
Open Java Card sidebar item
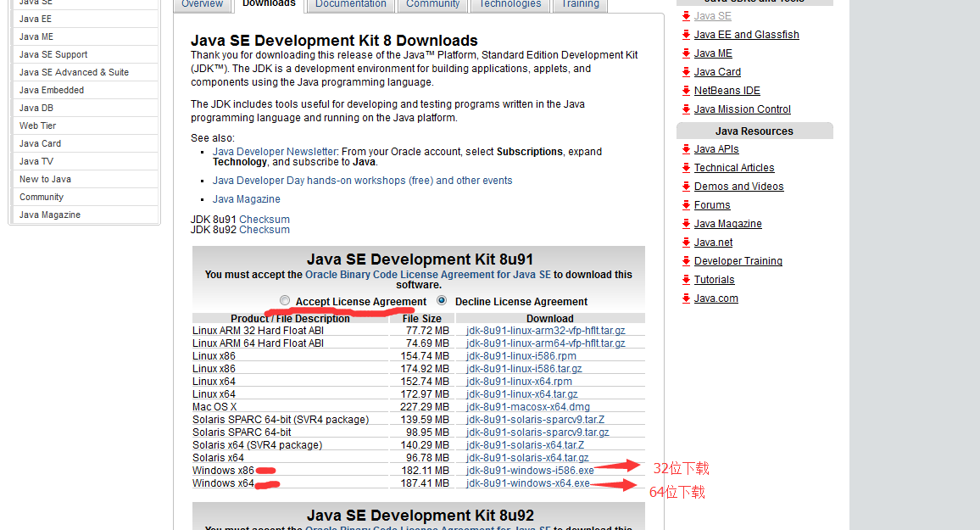pos(86,143)
